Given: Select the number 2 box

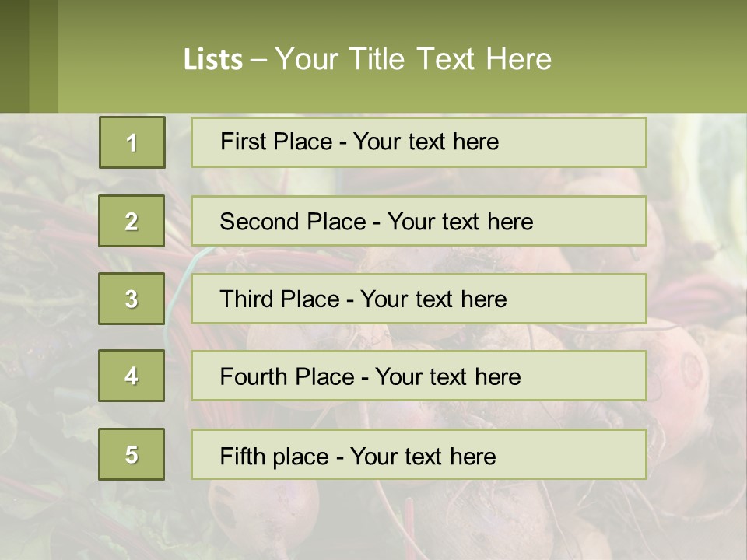Looking at the screenshot, I should (x=132, y=221).
